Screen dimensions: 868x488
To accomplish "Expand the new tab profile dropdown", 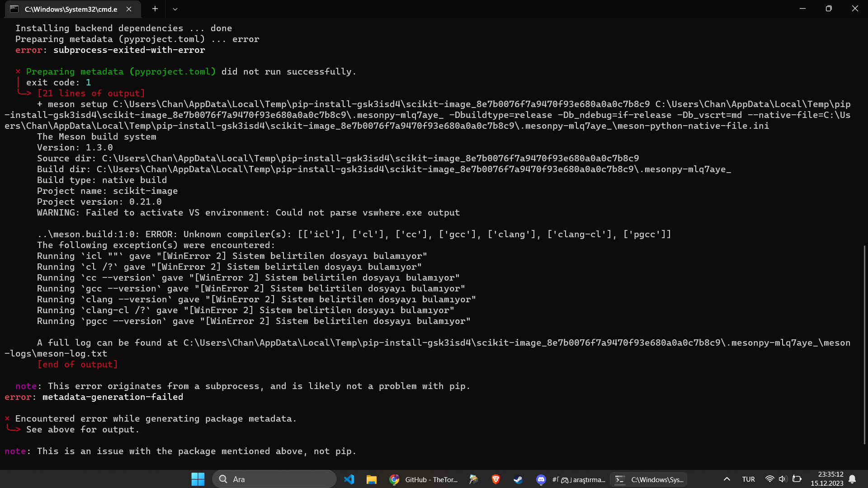I will tap(175, 9).
